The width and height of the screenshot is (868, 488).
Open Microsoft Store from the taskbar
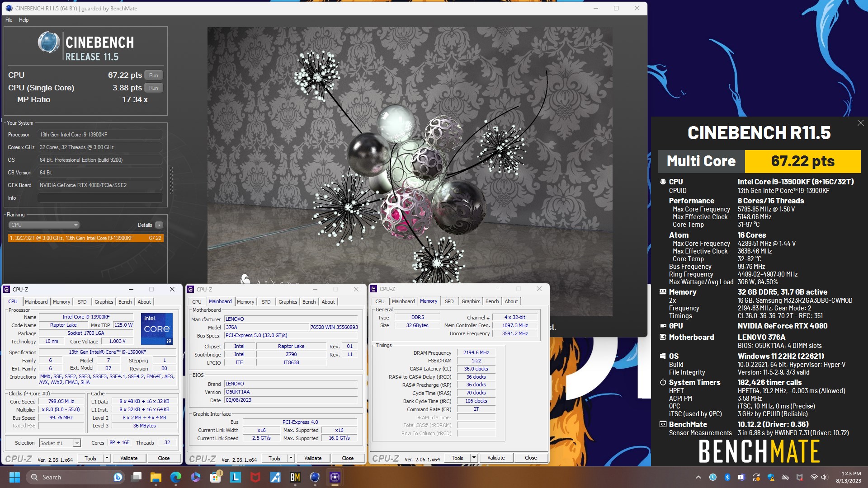pos(216,477)
